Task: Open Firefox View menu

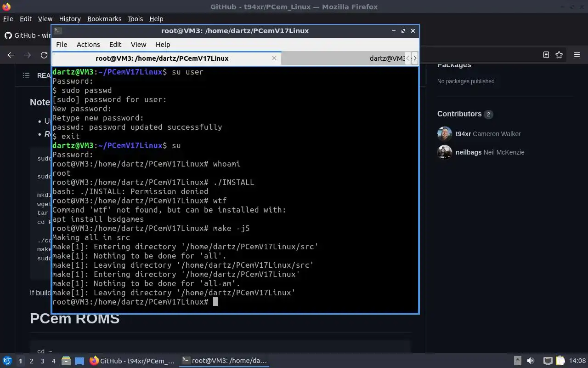Action: (45, 19)
